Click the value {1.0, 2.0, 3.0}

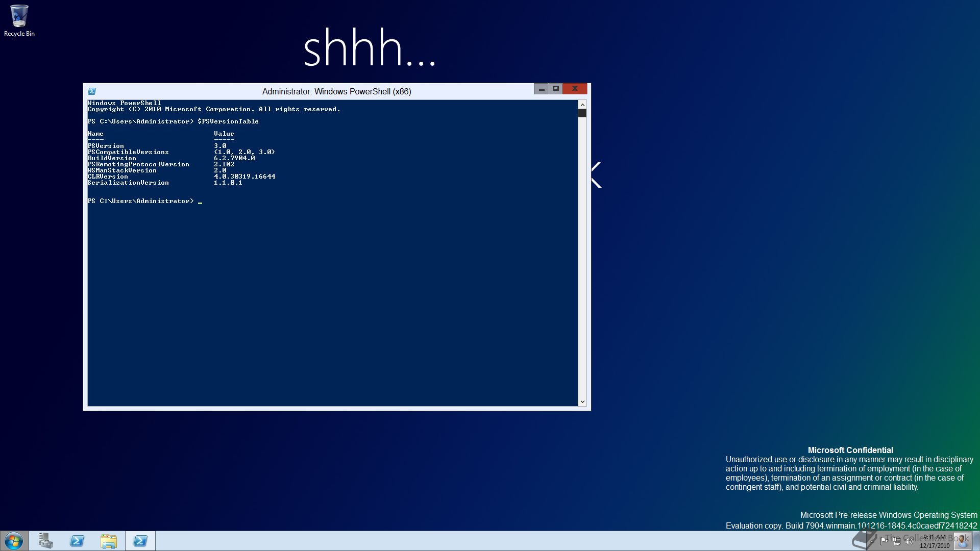click(x=244, y=152)
